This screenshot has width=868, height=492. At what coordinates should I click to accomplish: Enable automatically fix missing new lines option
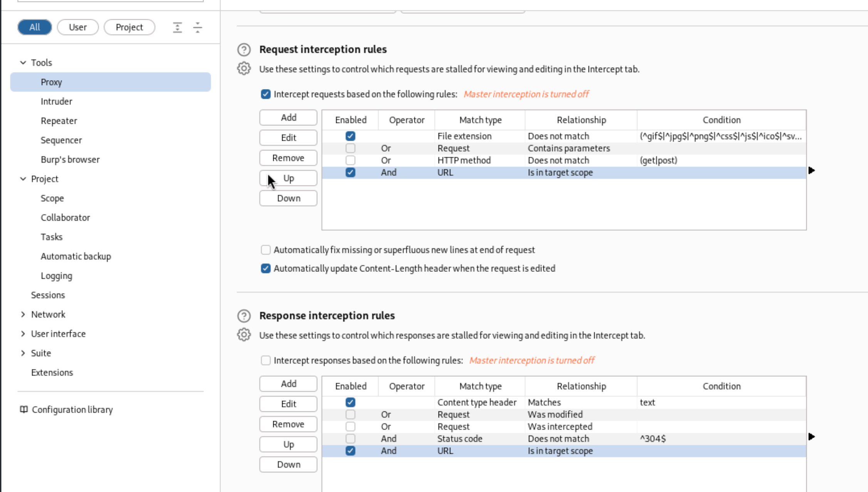tap(266, 250)
